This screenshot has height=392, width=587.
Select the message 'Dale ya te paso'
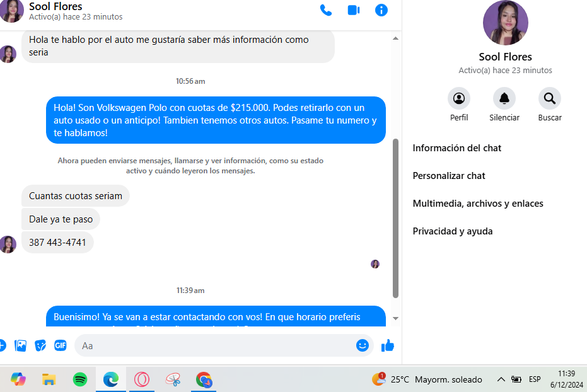pos(61,219)
